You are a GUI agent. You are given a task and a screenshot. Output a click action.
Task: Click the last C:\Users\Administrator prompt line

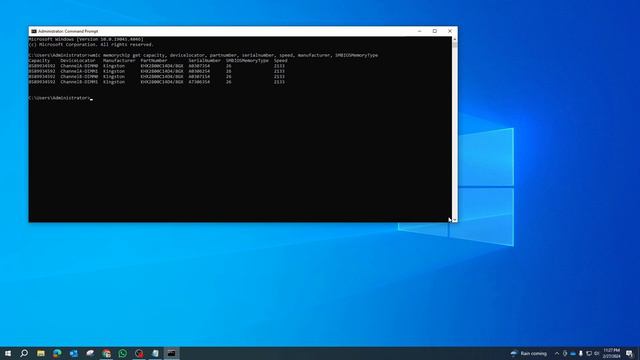[x=60, y=98]
